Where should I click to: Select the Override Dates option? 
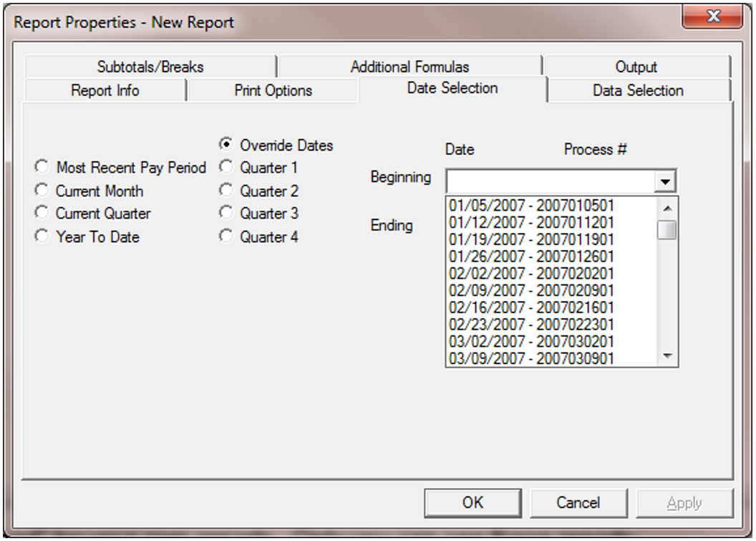coord(226,145)
